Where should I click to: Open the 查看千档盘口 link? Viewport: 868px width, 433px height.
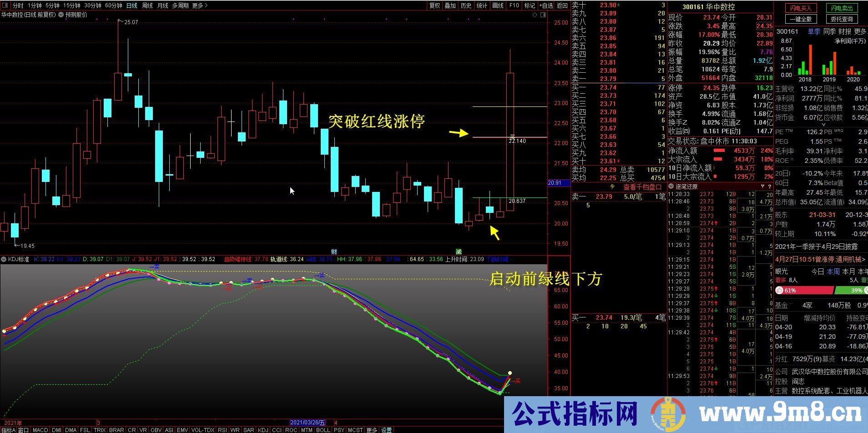[x=642, y=186]
